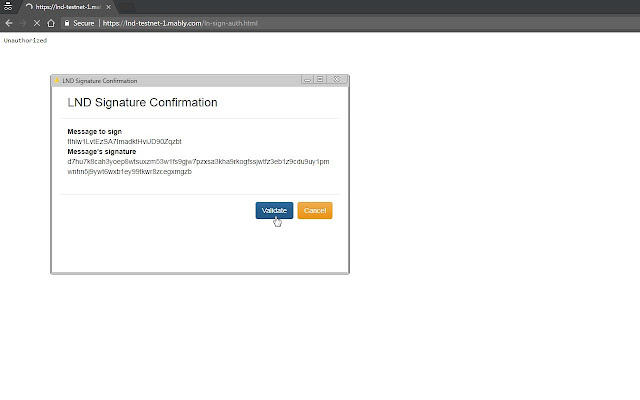The height and width of the screenshot is (400, 640).
Task: Click the Unauthorized text on the page
Action: pyautogui.click(x=25, y=40)
